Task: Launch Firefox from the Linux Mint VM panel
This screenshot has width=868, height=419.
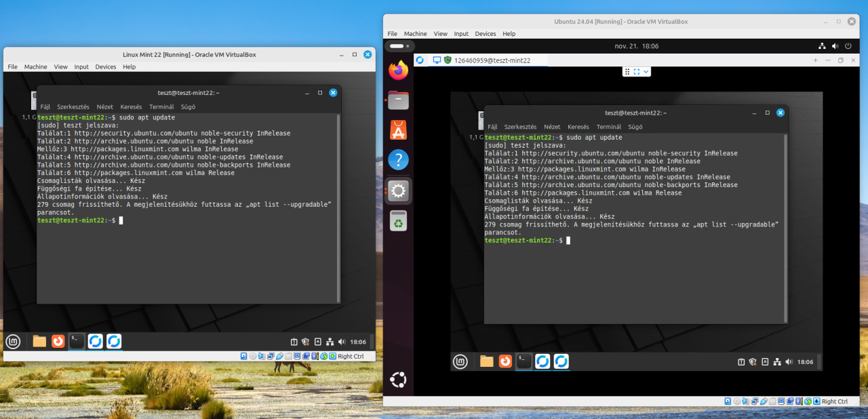Action: (x=58, y=341)
